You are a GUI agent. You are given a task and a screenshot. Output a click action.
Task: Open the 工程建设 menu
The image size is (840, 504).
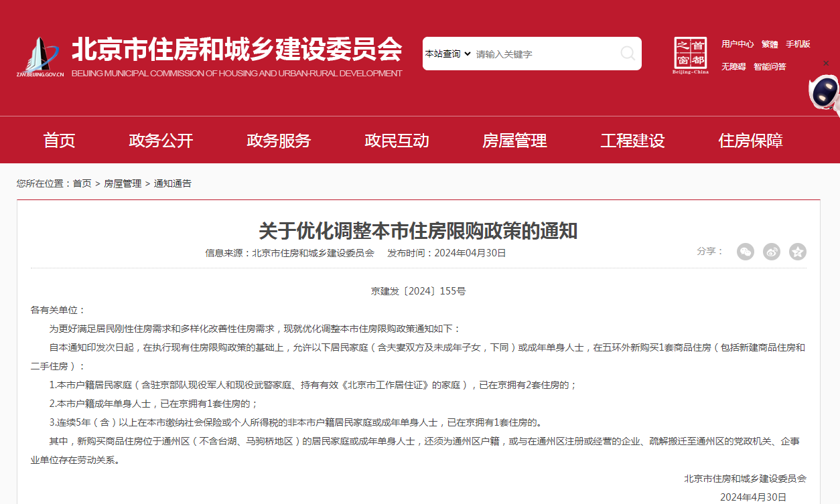[632, 141]
